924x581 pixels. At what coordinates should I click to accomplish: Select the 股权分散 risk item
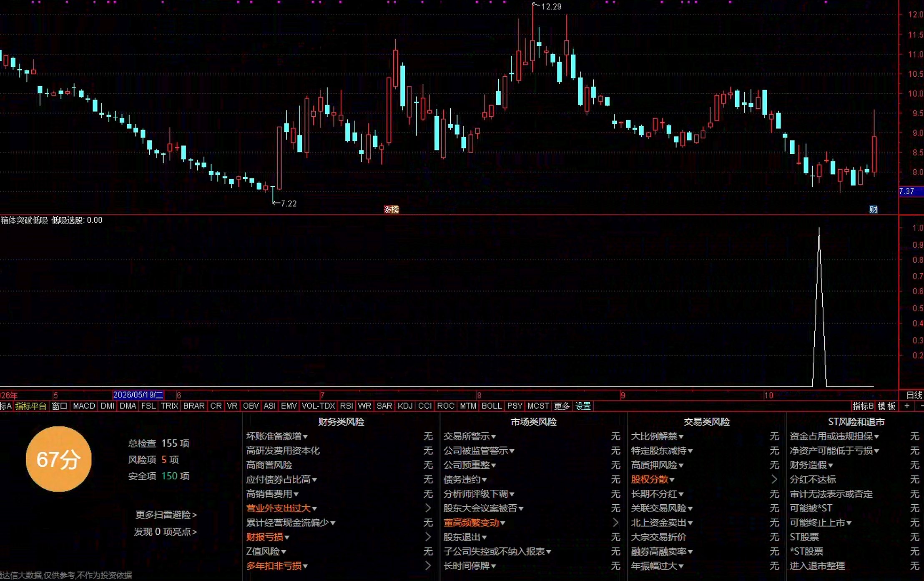pos(650,479)
